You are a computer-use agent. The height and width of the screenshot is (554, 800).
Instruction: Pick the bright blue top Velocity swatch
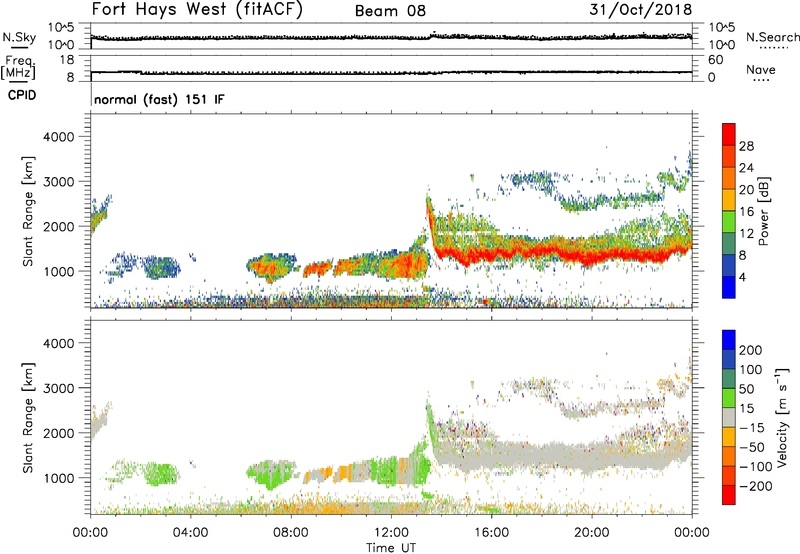pos(729,340)
